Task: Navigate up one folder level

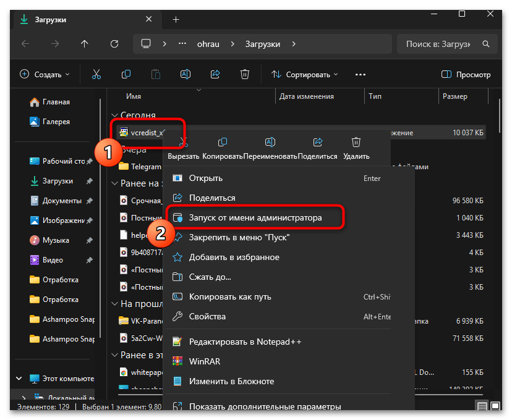Action: pos(85,44)
